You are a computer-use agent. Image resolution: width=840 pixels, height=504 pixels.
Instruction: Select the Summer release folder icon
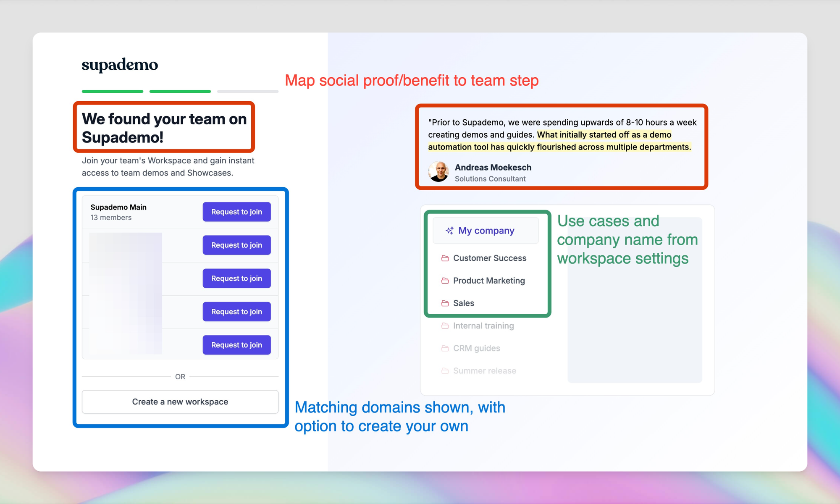click(x=445, y=371)
